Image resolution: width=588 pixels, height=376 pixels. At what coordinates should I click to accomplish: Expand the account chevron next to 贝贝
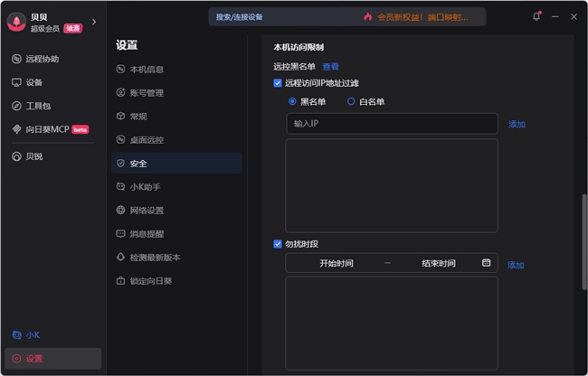pyautogui.click(x=94, y=22)
